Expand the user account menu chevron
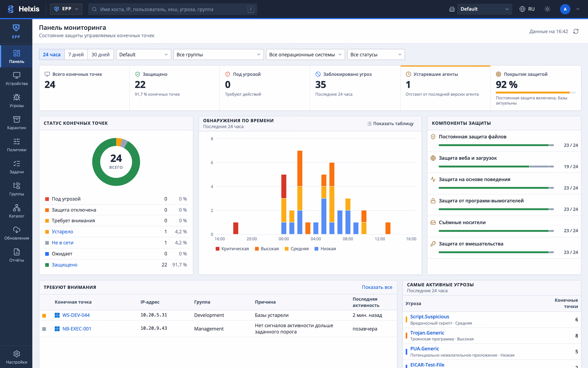 pyautogui.click(x=578, y=9)
